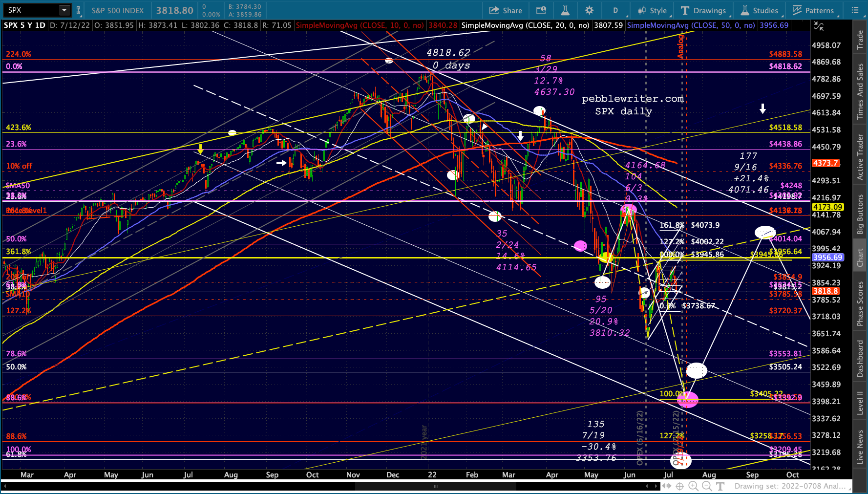
Task: Click the $3505.24 white level label
Action: coord(785,367)
